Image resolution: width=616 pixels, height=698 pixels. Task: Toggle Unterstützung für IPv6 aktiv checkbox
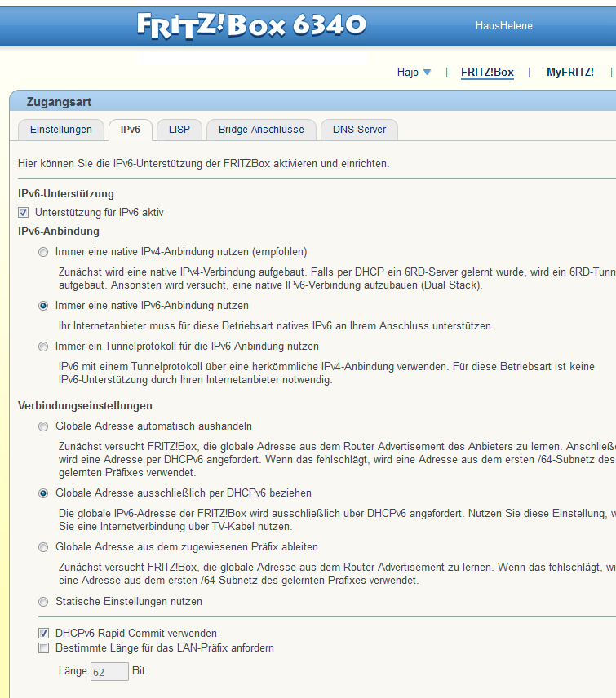coord(24,213)
